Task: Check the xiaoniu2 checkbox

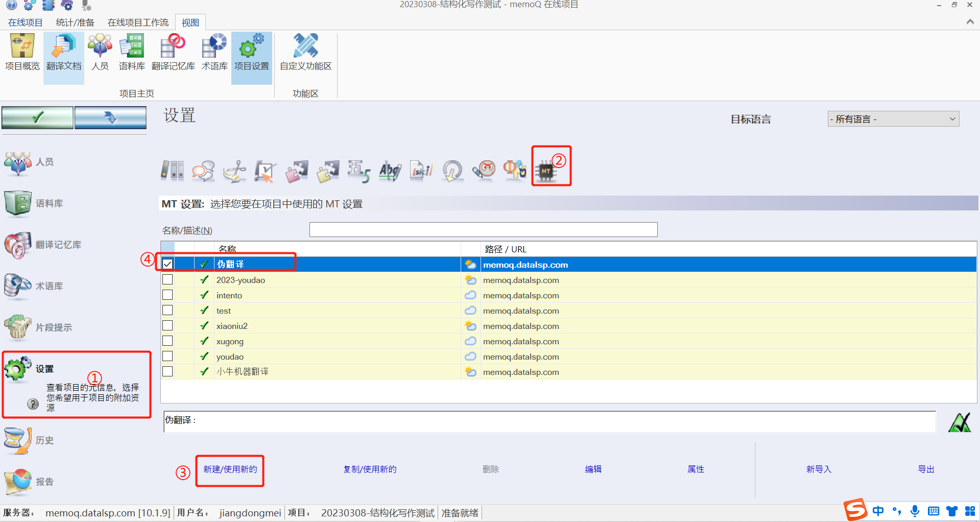Action: (x=168, y=326)
